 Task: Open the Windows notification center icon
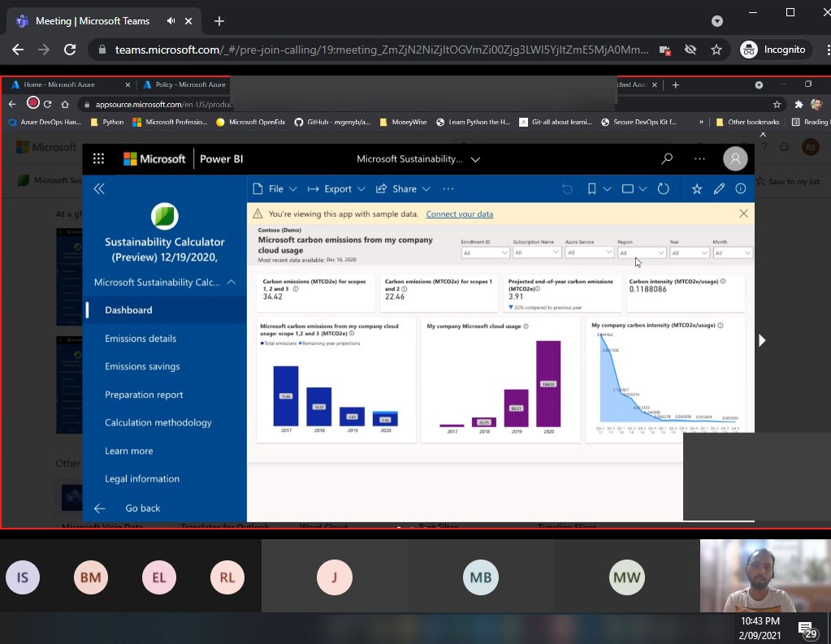click(x=808, y=630)
